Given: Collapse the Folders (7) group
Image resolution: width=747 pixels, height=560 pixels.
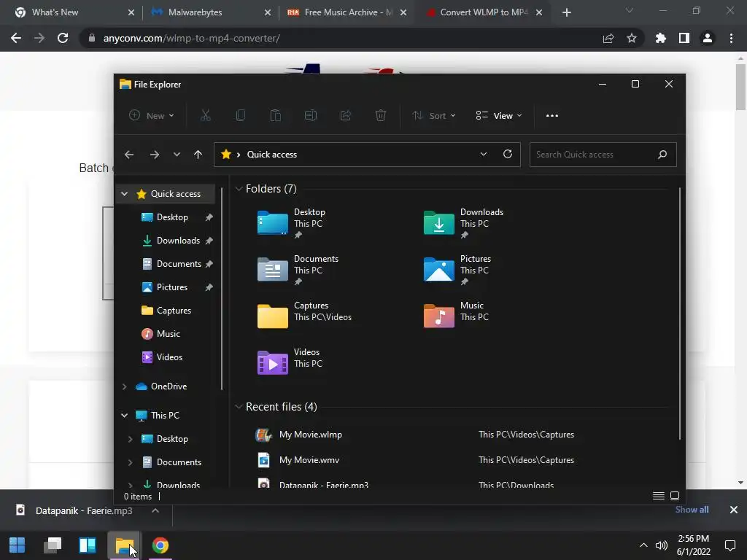Looking at the screenshot, I should (239, 189).
